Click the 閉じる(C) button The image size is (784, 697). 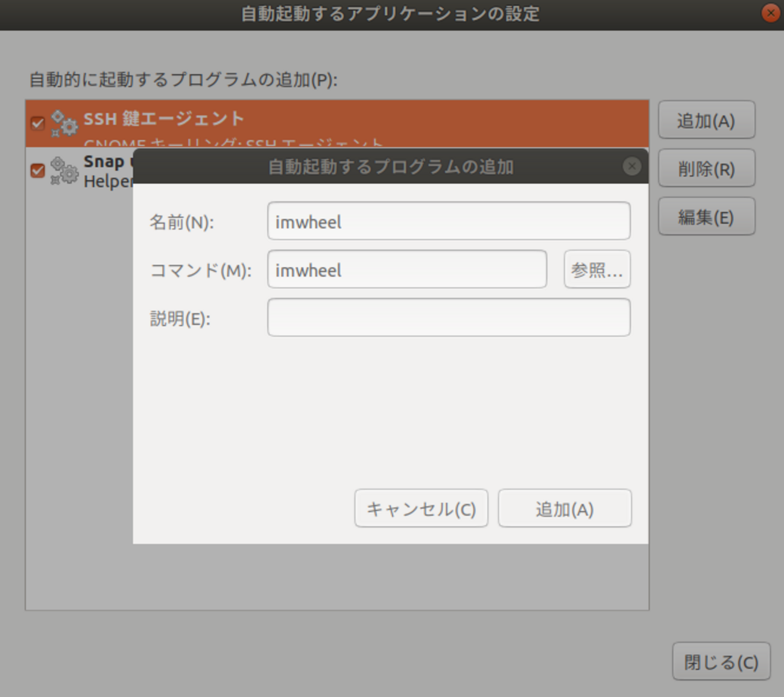721,661
